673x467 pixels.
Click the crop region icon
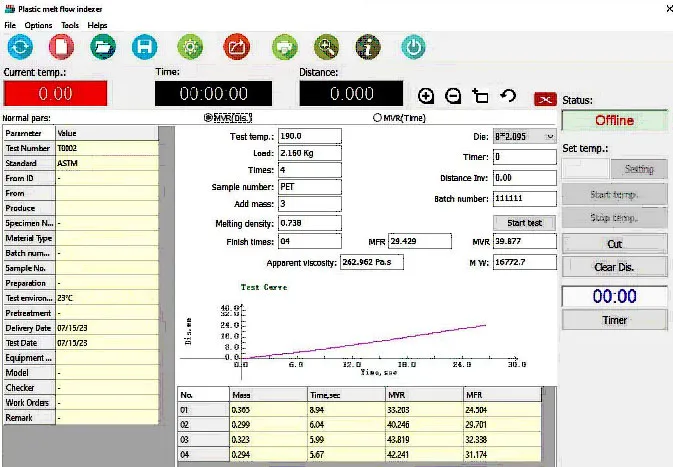[x=480, y=96]
